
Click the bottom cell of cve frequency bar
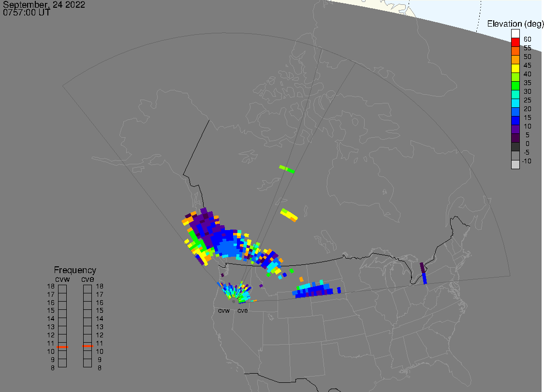tap(88, 363)
